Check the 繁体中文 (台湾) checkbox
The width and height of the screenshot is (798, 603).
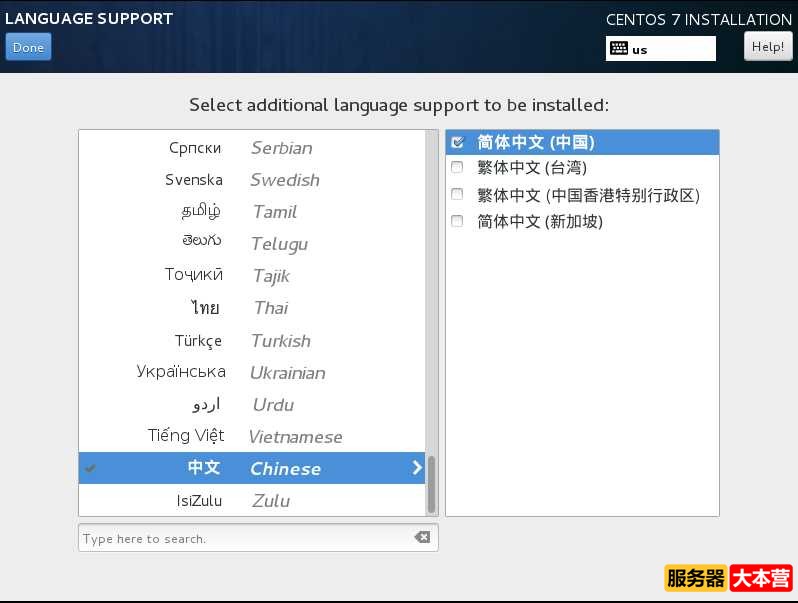[457, 167]
